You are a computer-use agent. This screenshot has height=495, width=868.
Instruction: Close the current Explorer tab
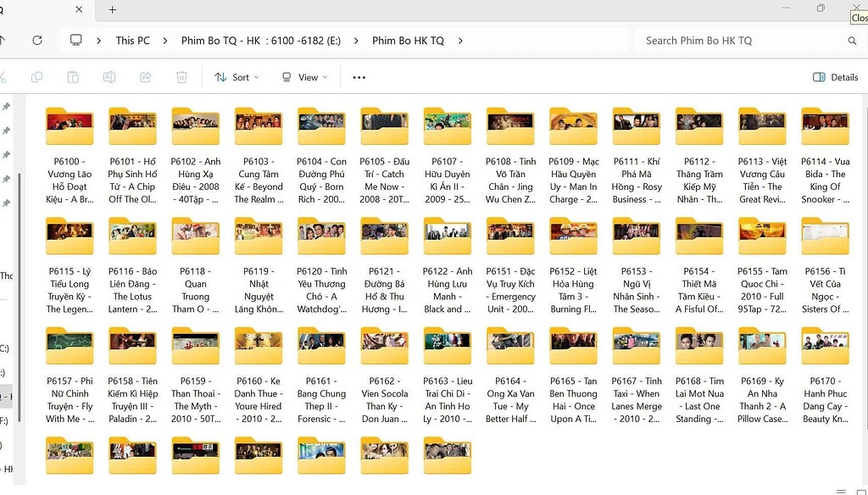point(79,9)
